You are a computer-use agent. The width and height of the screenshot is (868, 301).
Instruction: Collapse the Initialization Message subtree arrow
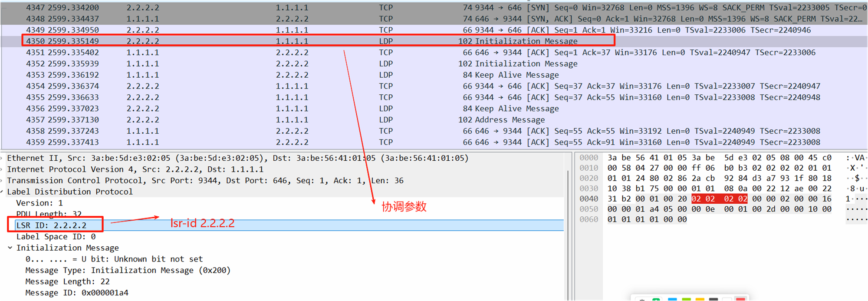(x=10, y=248)
